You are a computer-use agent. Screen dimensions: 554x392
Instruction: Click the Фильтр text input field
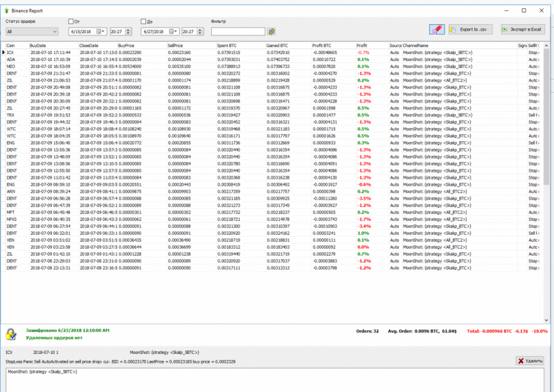pyautogui.click(x=238, y=31)
